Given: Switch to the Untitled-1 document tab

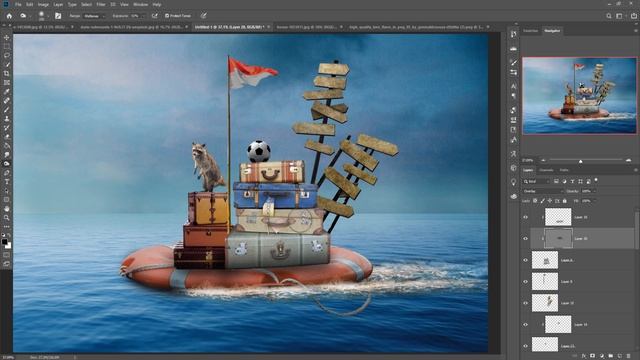Looking at the screenshot, I should point(229,27).
